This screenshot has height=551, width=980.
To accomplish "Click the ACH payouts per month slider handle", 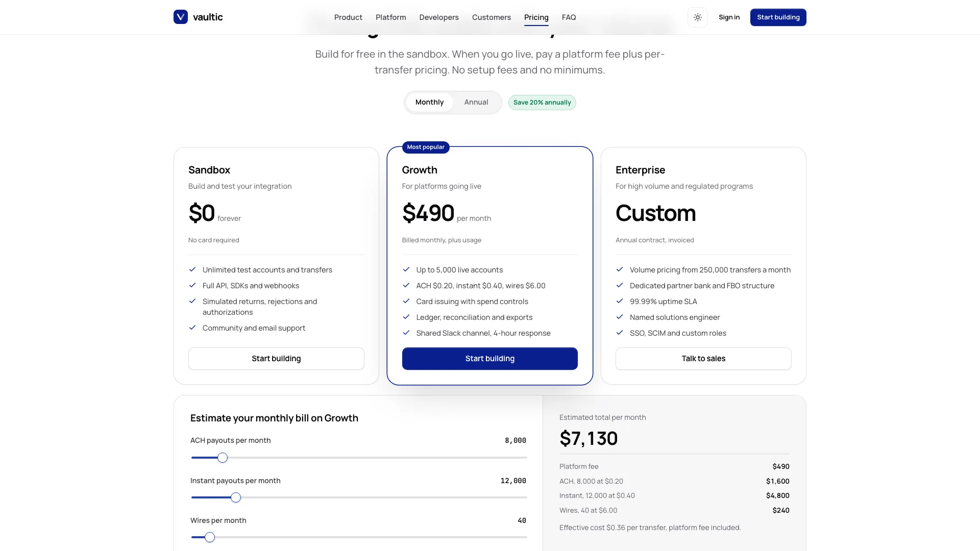I will click(x=223, y=458).
